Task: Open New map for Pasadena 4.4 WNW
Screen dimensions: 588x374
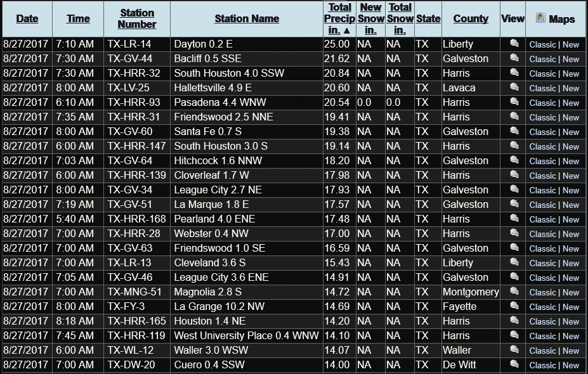Action: [x=571, y=103]
